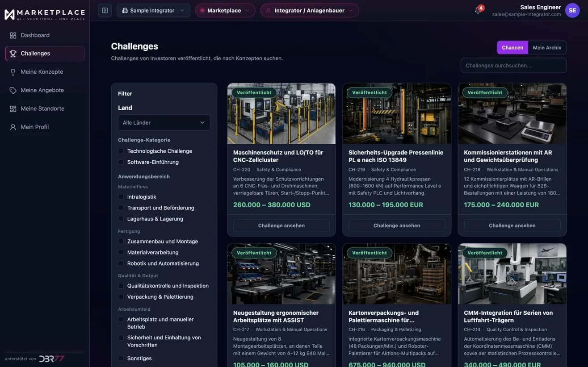The height and width of the screenshot is (367, 588).
Task: Open the Alle Länder country dropdown
Action: (164, 123)
